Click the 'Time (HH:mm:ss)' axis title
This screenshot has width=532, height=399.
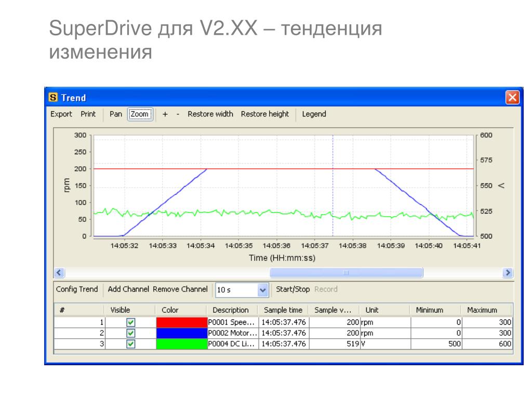click(x=282, y=258)
